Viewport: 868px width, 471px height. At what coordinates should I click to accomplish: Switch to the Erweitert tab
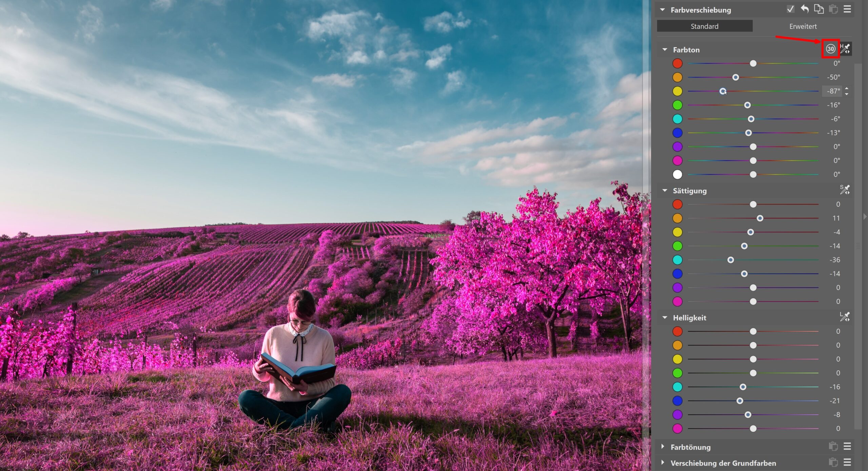coord(803,26)
